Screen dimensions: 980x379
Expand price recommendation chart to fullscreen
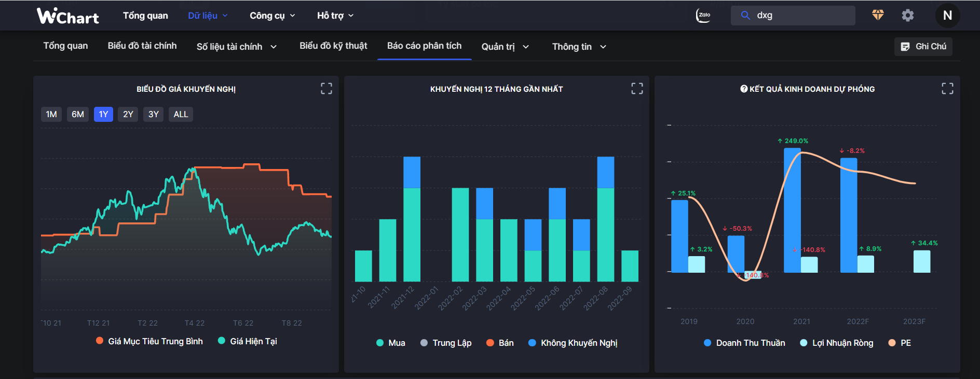(326, 89)
